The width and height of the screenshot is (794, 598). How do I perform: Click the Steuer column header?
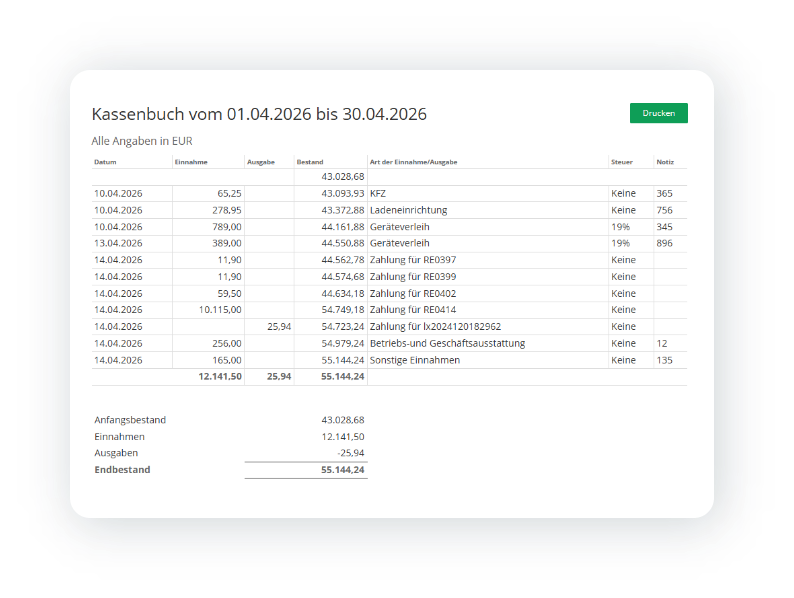click(621, 161)
